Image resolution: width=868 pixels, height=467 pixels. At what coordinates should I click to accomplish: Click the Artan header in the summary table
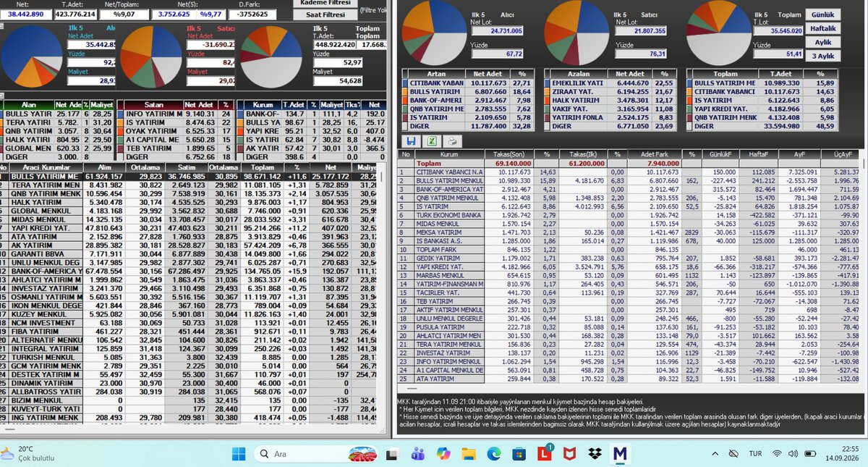pos(435,74)
